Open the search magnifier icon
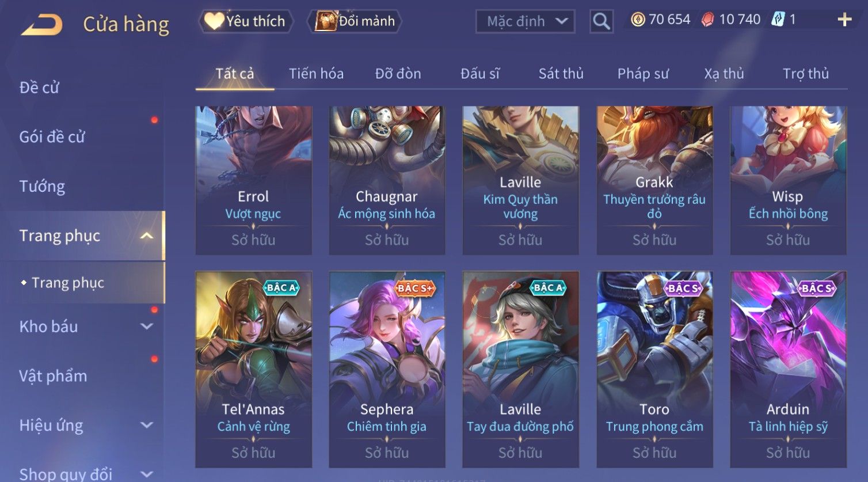The height and width of the screenshot is (482, 868). pos(601,22)
